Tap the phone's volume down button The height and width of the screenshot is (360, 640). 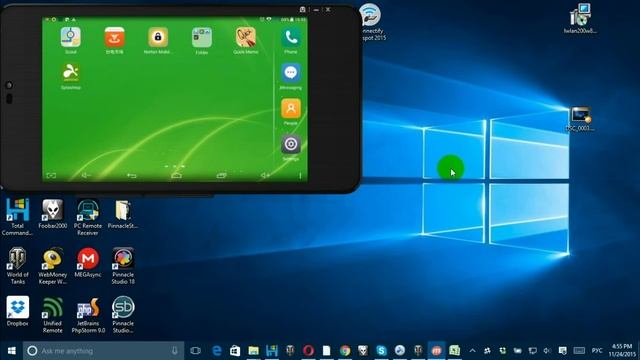point(86,176)
